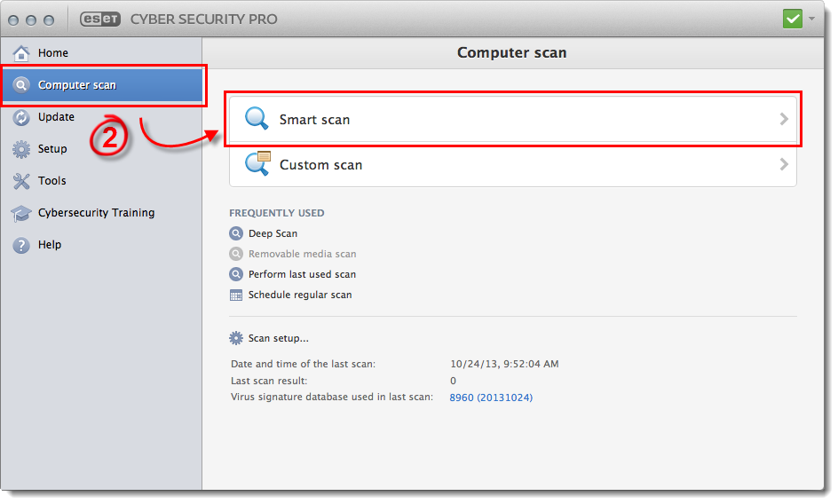Click the Deep Scan magnifier icon
Screen dimensions: 838x504
click(236, 233)
